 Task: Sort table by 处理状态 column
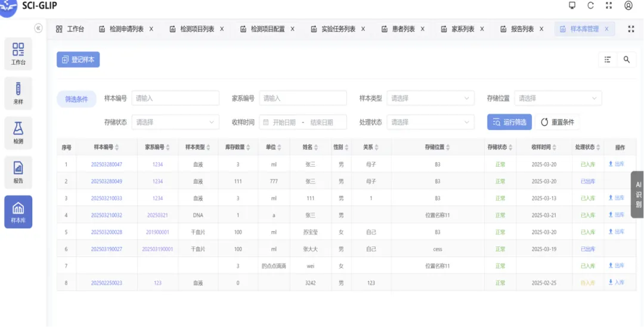coord(599,147)
